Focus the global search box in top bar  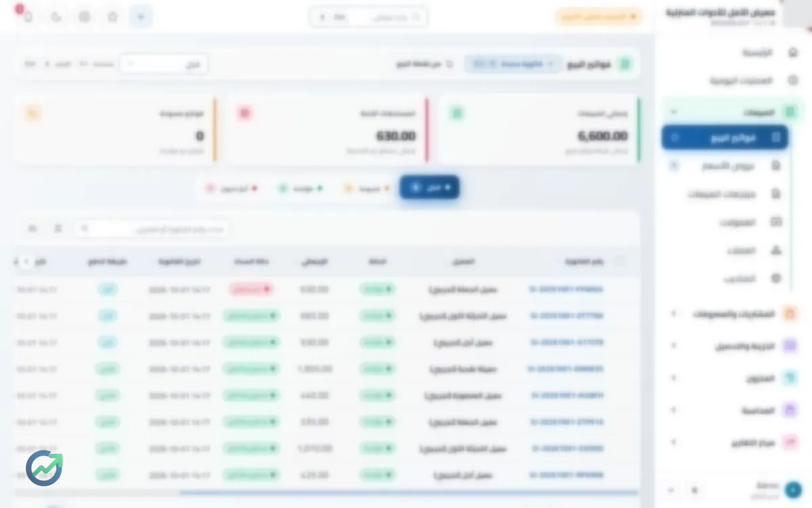[369, 16]
